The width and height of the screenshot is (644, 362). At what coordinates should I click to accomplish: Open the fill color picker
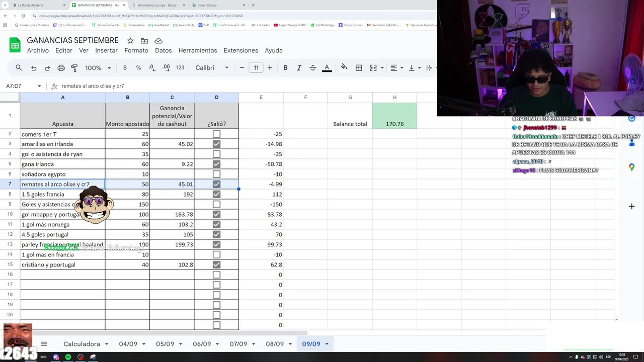pos(344,68)
